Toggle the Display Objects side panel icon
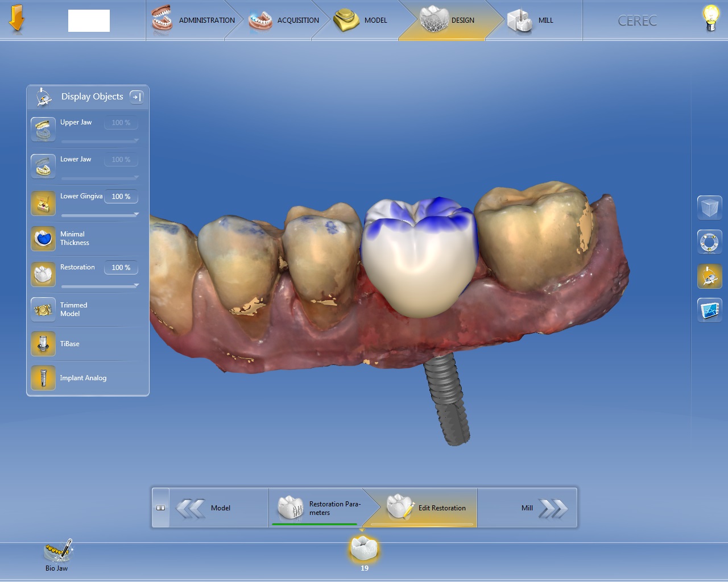Screen dimensions: 728x582 [709, 277]
